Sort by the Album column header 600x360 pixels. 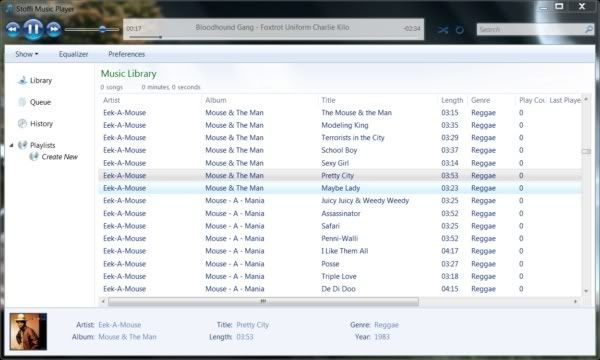pos(216,100)
